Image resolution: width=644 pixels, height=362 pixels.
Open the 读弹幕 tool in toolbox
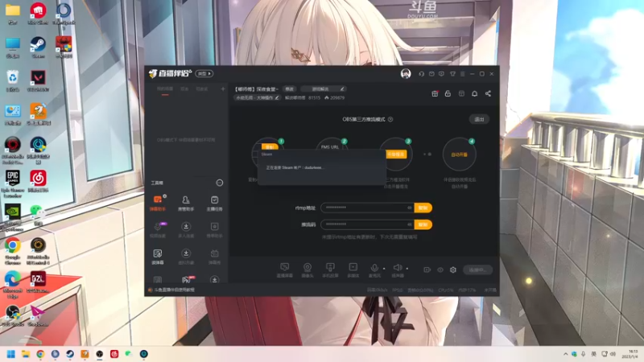point(158,257)
